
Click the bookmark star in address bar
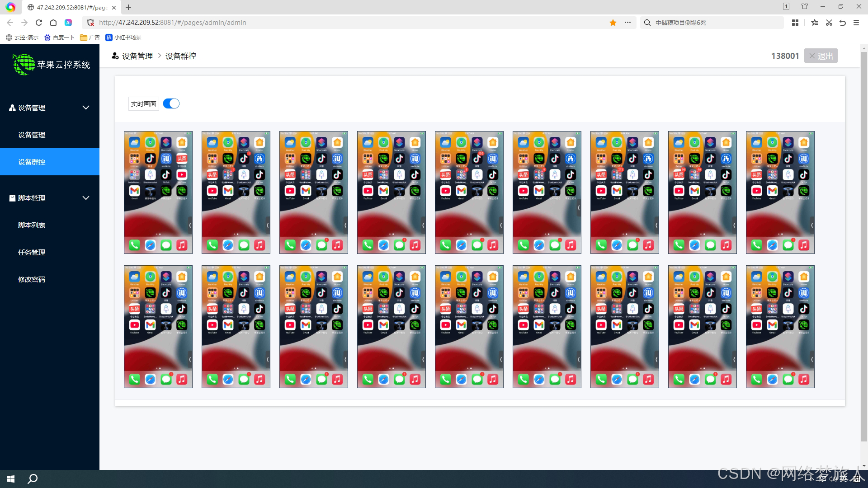[613, 23]
